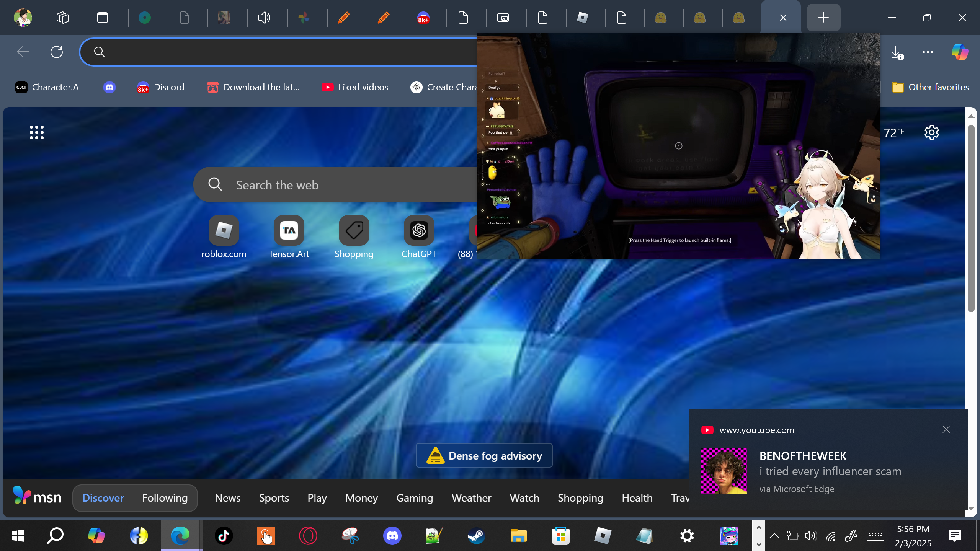Viewport: 980px width, 551px height.
Task: Open the unlabeled Discord icon favorite
Action: coord(109,87)
